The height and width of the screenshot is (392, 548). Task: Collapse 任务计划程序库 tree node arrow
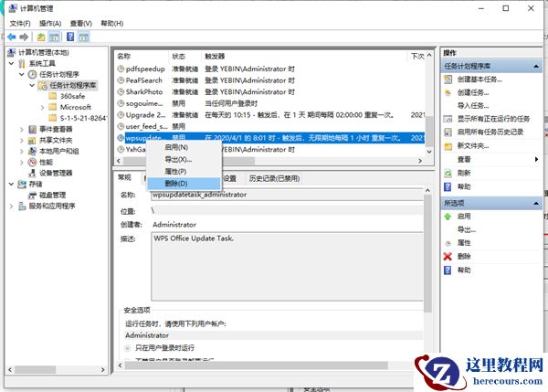click(32, 85)
